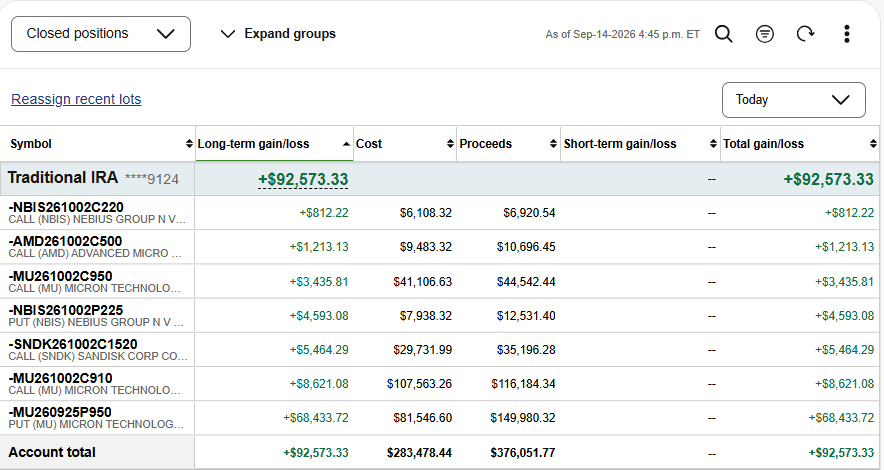This screenshot has width=884, height=470.
Task: Click Expand groups chevron
Action: (x=228, y=34)
